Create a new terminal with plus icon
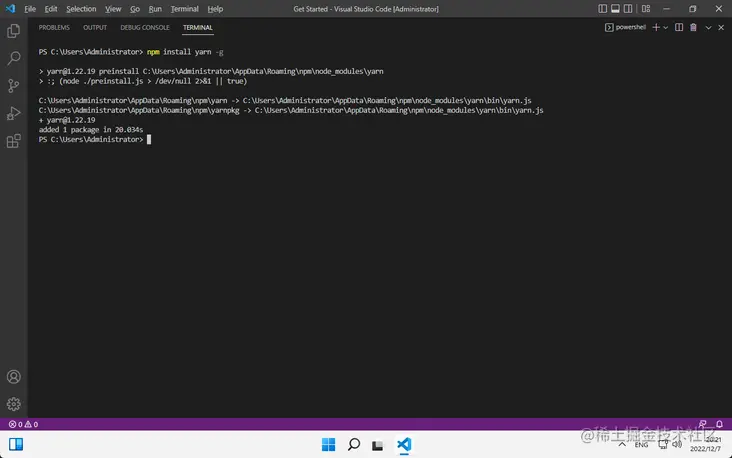Viewport: 732px width, 458px height. pos(656,28)
